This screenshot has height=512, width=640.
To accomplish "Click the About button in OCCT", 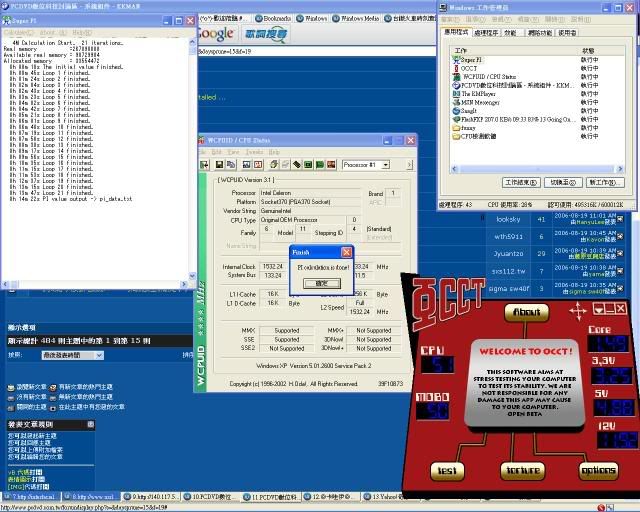I will click(526, 311).
